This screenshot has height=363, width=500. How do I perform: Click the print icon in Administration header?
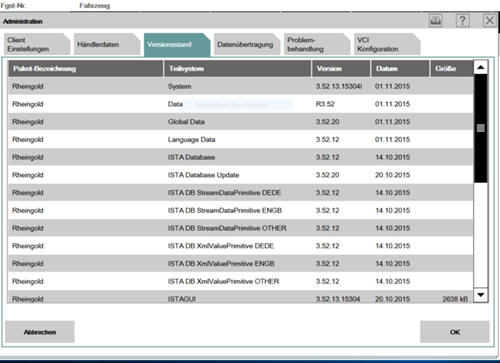coord(435,21)
